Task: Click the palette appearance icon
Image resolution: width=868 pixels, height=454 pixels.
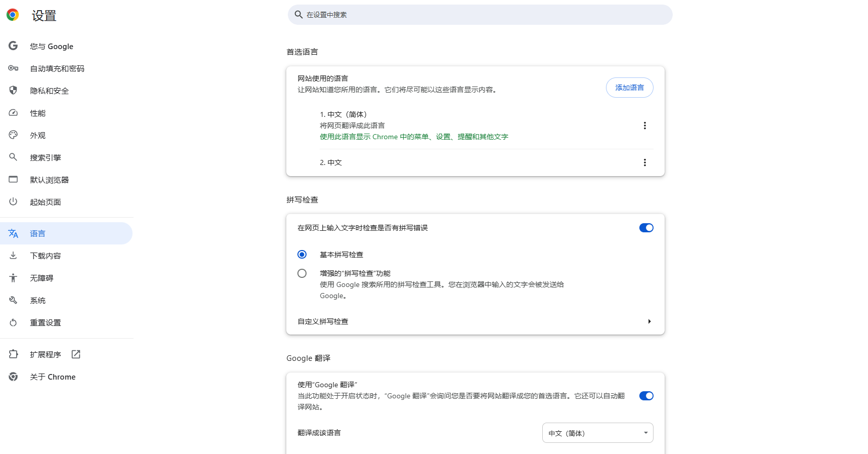Action: pyautogui.click(x=13, y=135)
